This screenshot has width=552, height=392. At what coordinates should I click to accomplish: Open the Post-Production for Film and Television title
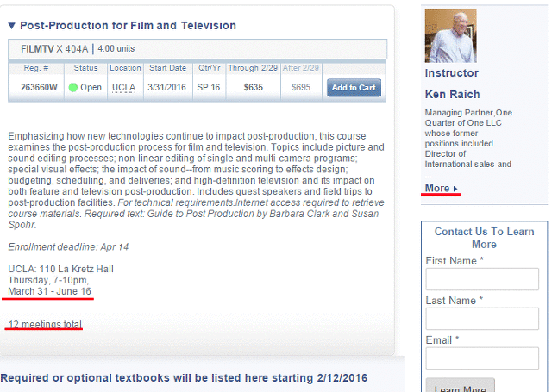[x=128, y=26]
